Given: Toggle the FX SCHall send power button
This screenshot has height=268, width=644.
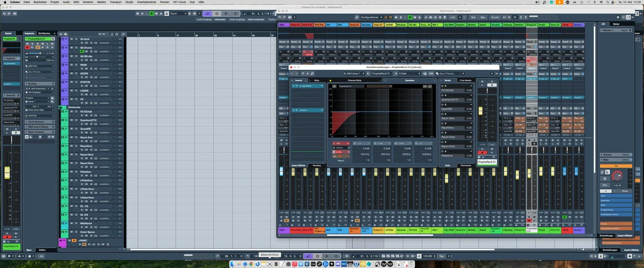Looking at the screenshot, I should tap(442, 86).
